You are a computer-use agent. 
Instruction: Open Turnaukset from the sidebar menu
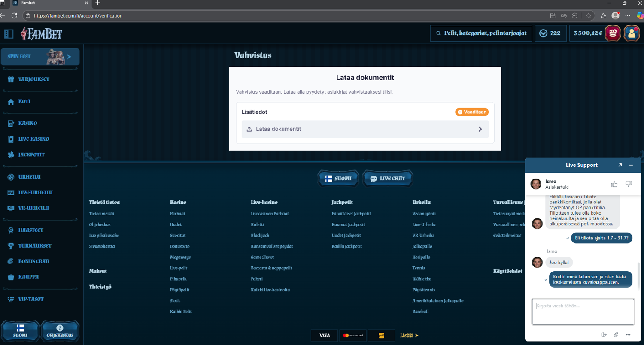34,246
